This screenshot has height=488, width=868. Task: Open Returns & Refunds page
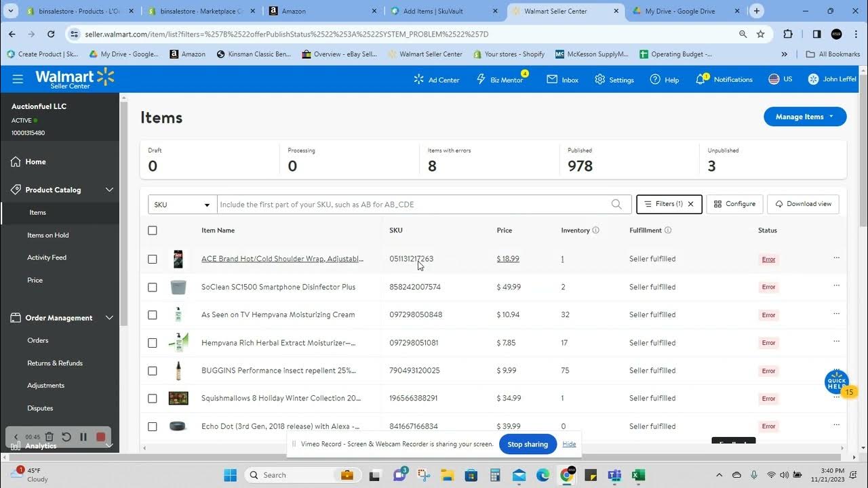tap(55, 363)
